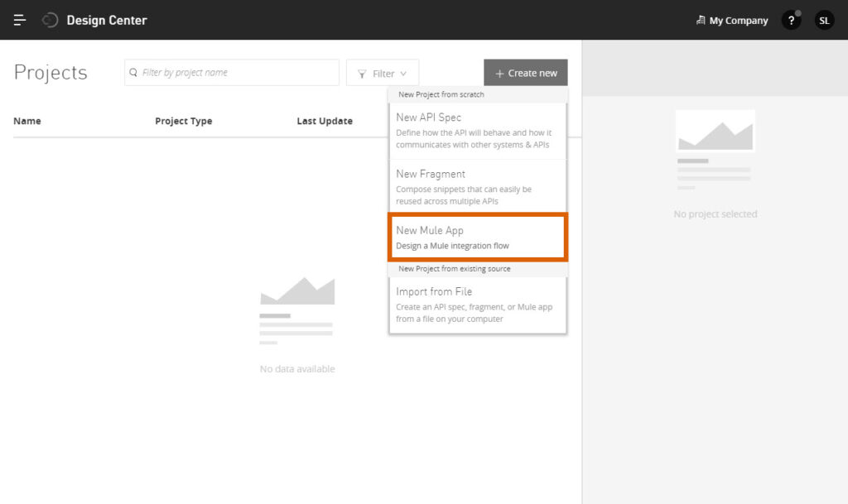The image size is (848, 504).
Task: Click the New Project from existing source header
Action: click(x=455, y=268)
